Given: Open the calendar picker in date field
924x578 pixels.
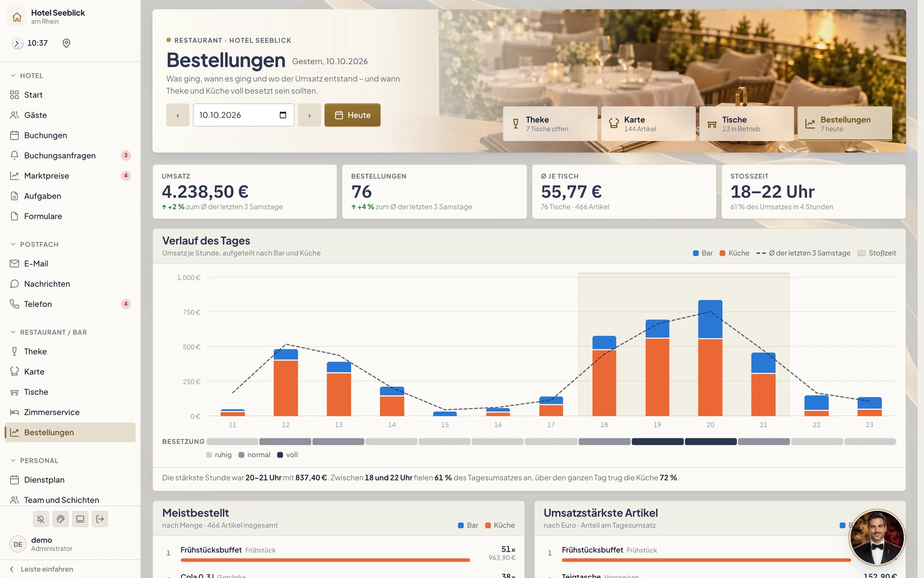Looking at the screenshot, I should click(x=283, y=115).
